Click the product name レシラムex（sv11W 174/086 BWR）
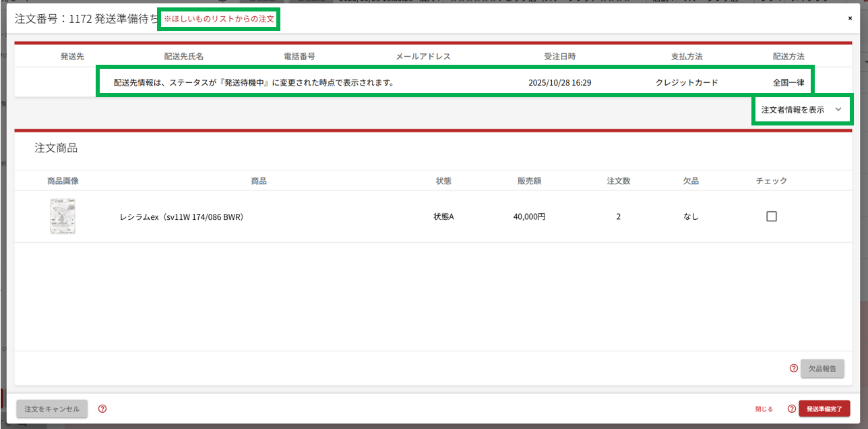 (x=181, y=217)
